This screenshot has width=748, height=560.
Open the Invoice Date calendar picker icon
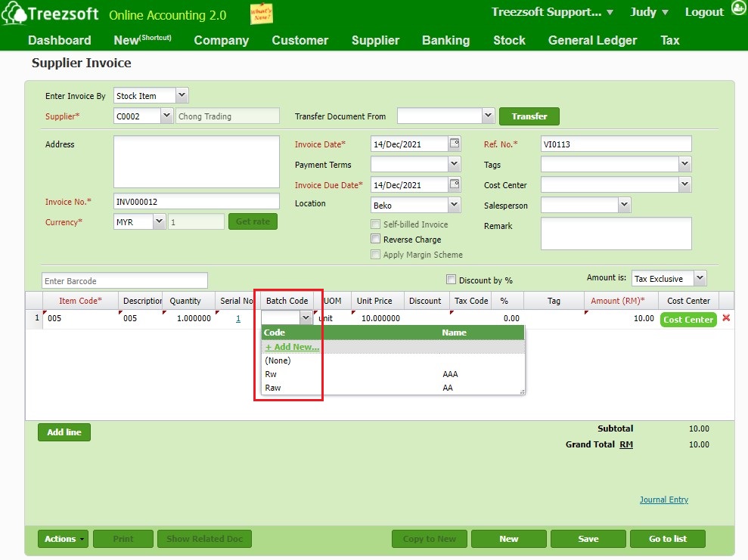pos(455,144)
